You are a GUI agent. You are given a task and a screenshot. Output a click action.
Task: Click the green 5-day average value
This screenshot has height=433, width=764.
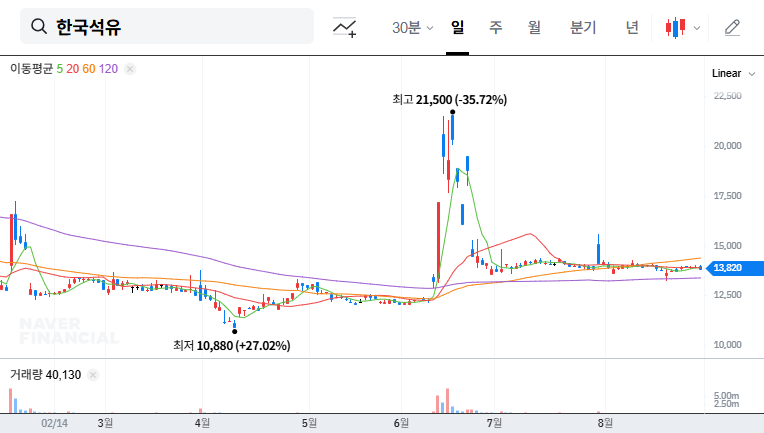coord(59,69)
